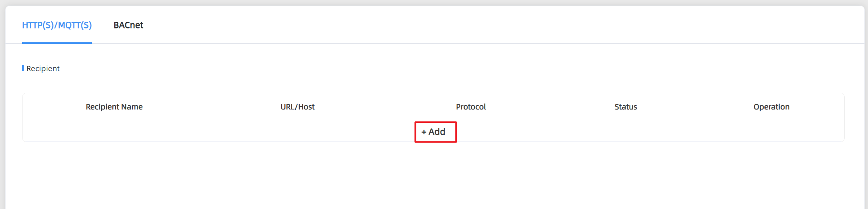Screen dimensions: 868x209
Task: Click the Operation column header
Action: coord(772,107)
